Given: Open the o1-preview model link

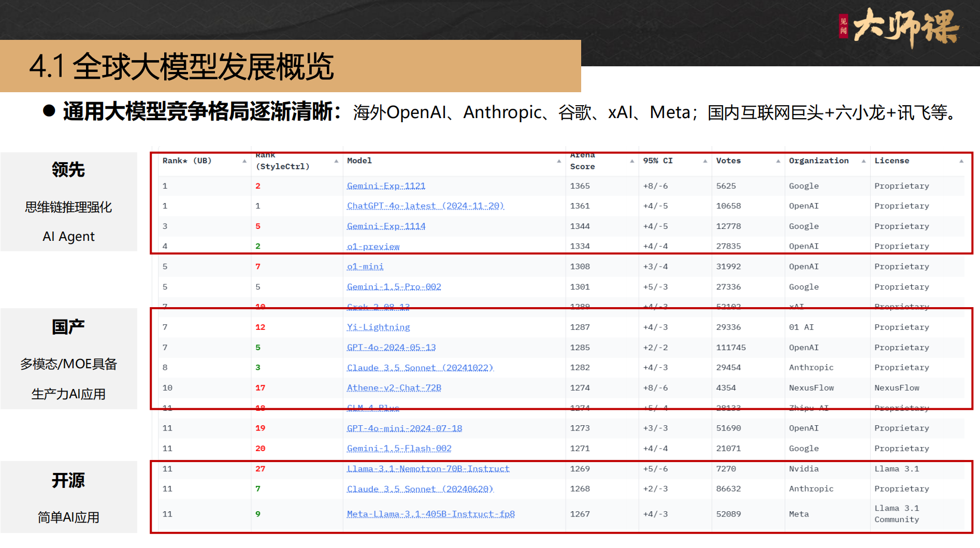Looking at the screenshot, I should click(x=373, y=247).
